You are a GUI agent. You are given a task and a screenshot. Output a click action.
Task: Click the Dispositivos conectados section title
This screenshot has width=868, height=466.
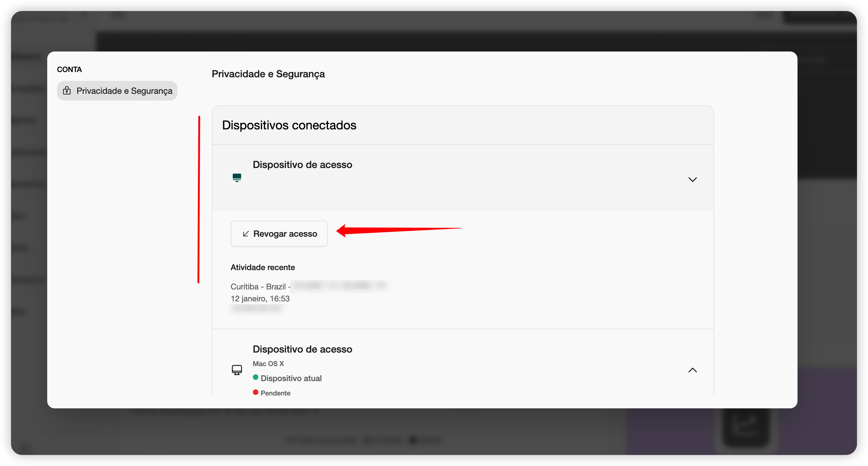289,125
